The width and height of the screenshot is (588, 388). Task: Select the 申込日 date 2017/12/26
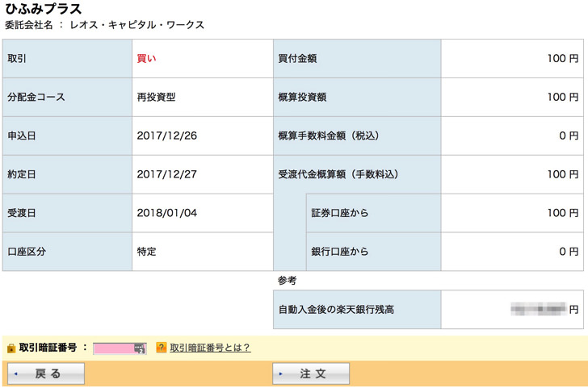pyautogui.click(x=167, y=136)
